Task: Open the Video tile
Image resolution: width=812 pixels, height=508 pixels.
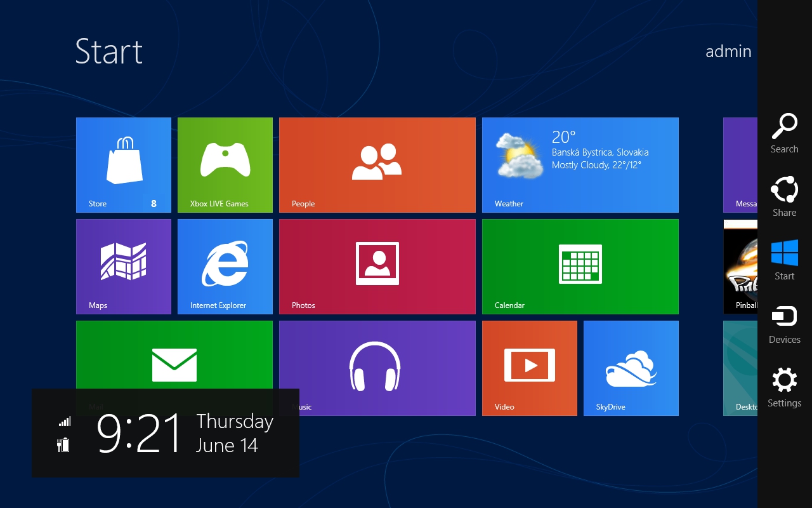Action: [x=530, y=368]
